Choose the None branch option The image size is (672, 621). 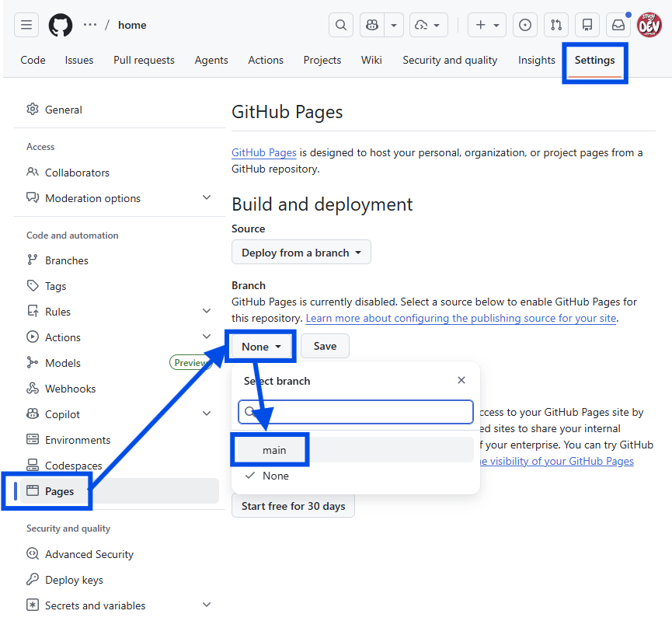[x=356, y=476]
